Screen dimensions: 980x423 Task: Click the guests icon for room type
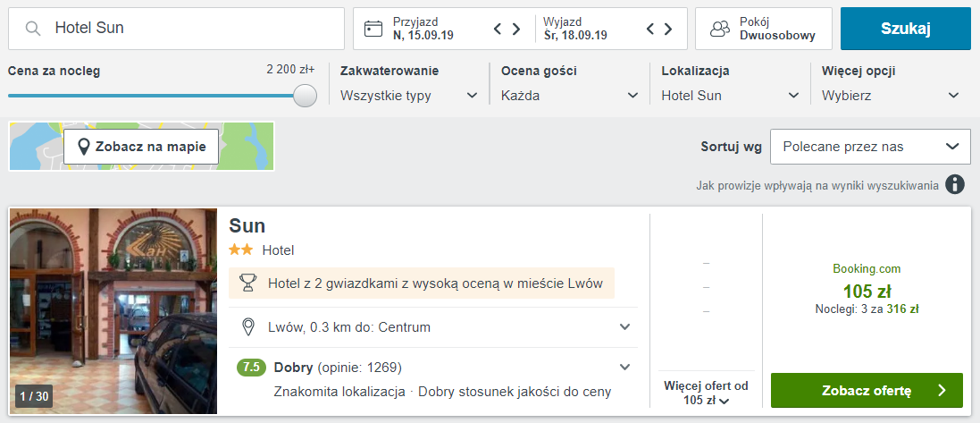click(720, 29)
